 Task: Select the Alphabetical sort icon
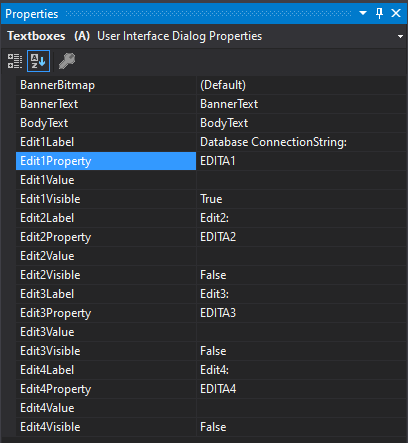(38, 61)
